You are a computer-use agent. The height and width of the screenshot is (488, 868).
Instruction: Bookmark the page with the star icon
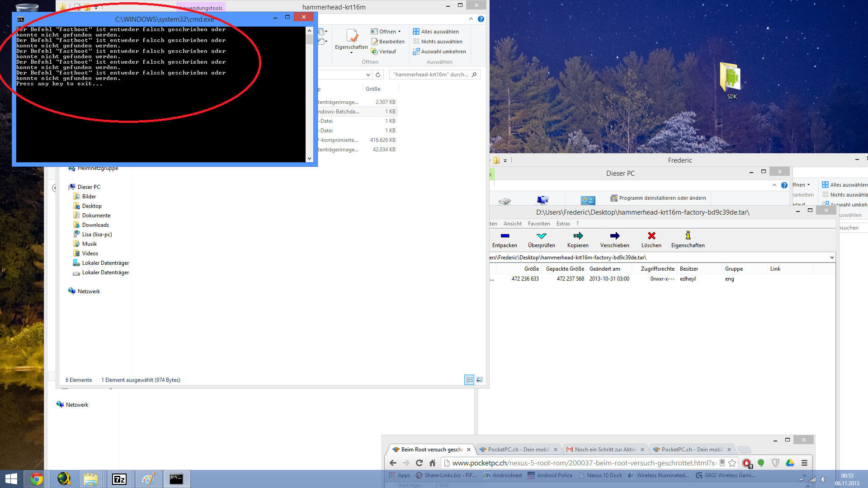click(732, 463)
